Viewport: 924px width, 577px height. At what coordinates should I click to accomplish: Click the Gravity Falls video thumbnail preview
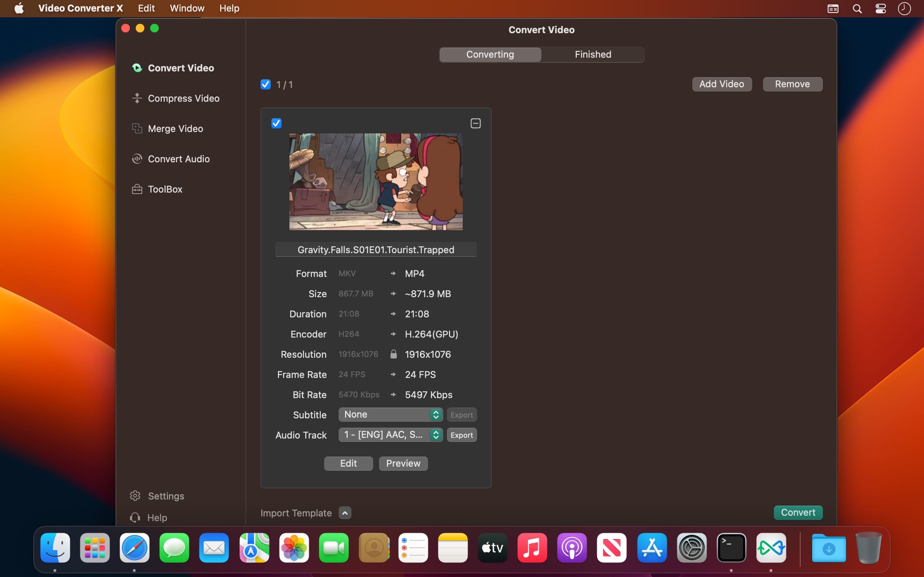376,182
